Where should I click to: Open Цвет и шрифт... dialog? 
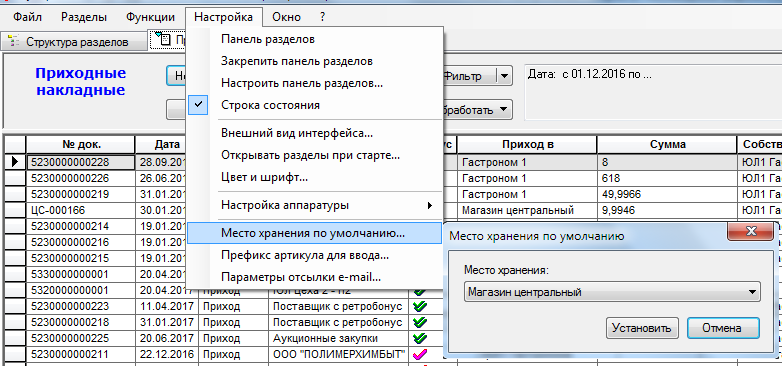click(315, 177)
